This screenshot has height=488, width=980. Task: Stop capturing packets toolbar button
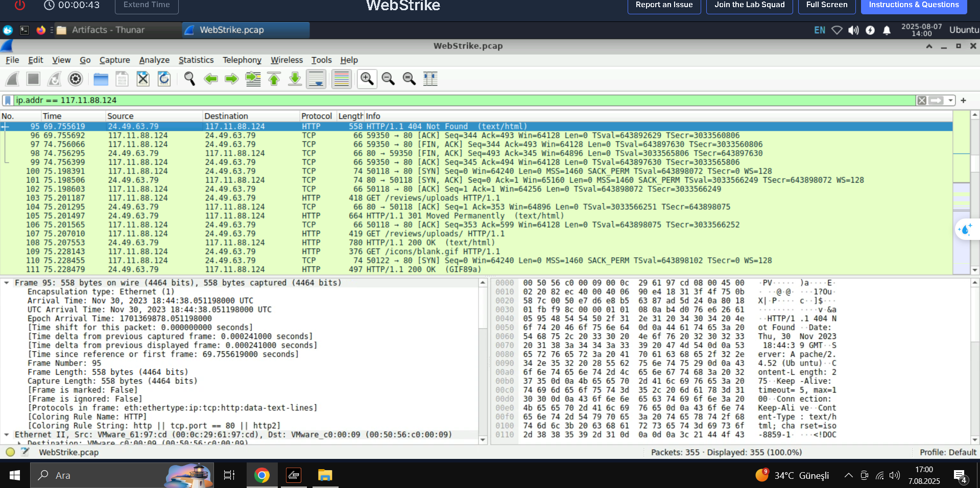tap(33, 79)
